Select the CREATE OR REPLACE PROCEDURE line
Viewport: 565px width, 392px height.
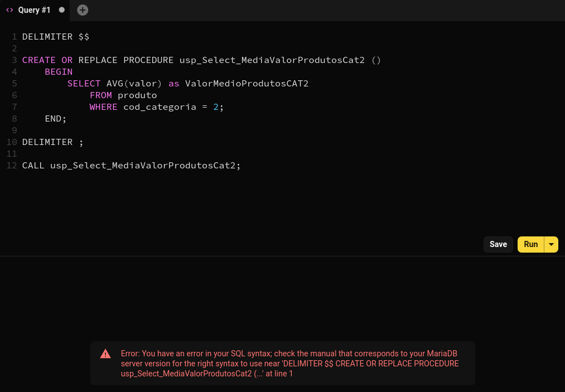click(201, 60)
